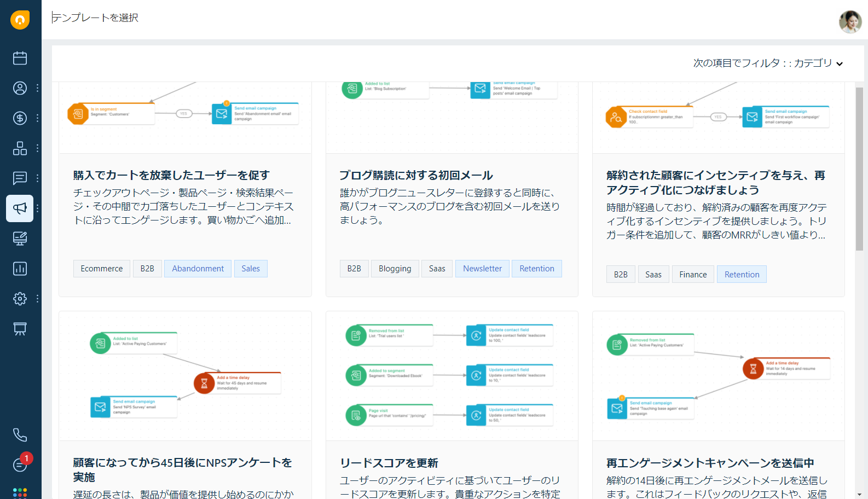
Task: Click the Sales tag
Action: coord(251,269)
